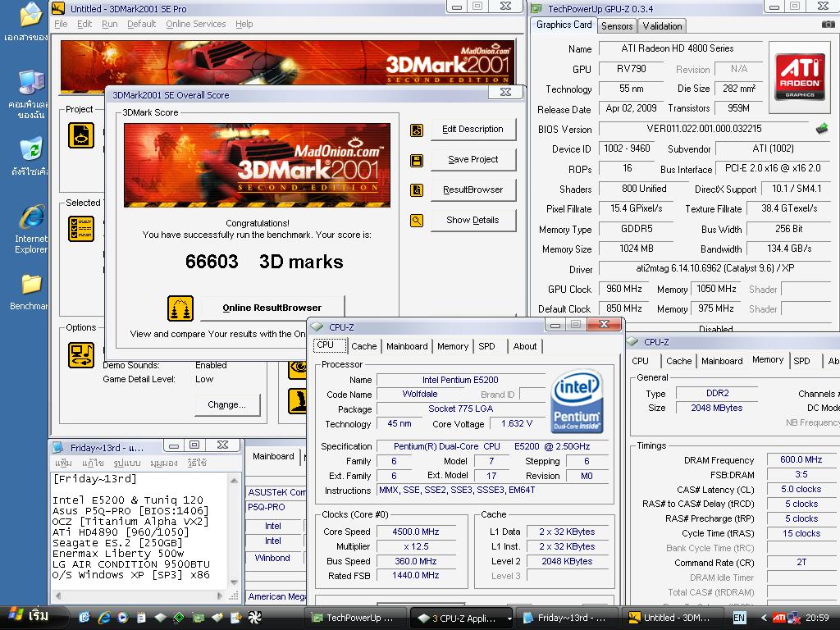Click the Show Details magnifier icon
Viewport: 840px width, 630px height.
(417, 220)
